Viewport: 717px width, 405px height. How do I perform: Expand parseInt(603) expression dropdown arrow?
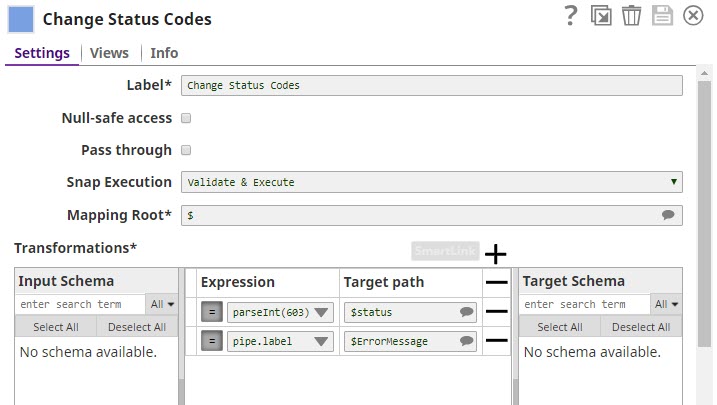pos(322,312)
